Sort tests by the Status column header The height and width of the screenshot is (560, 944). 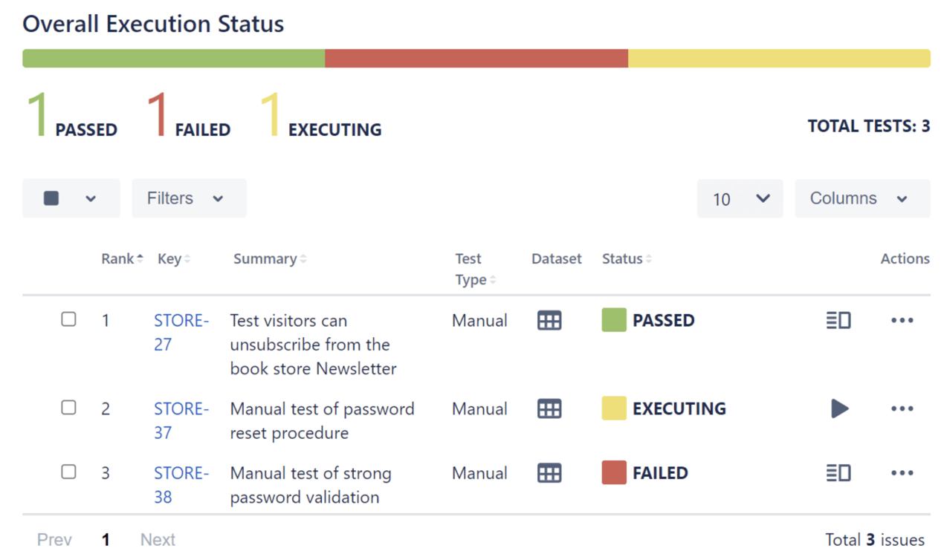coord(626,258)
